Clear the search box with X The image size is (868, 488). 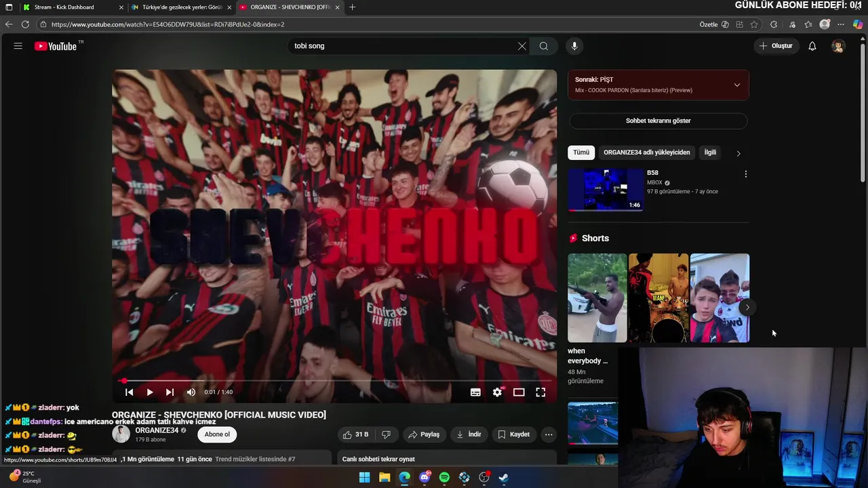(521, 46)
